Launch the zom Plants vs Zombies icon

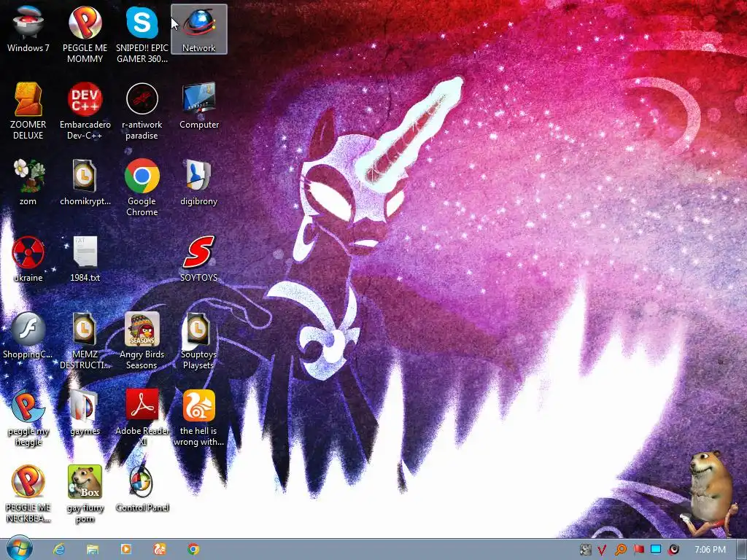point(28,182)
